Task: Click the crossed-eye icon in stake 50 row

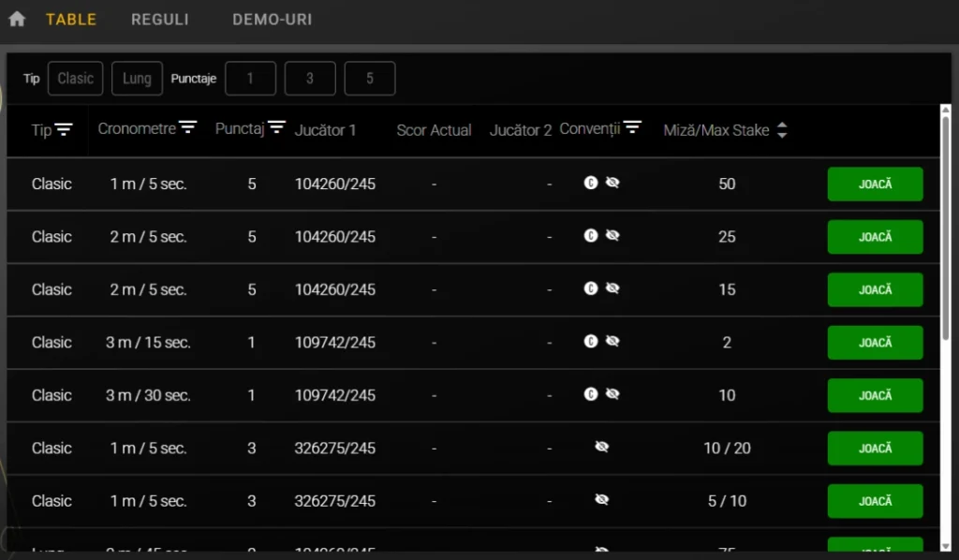Action: pyautogui.click(x=612, y=183)
